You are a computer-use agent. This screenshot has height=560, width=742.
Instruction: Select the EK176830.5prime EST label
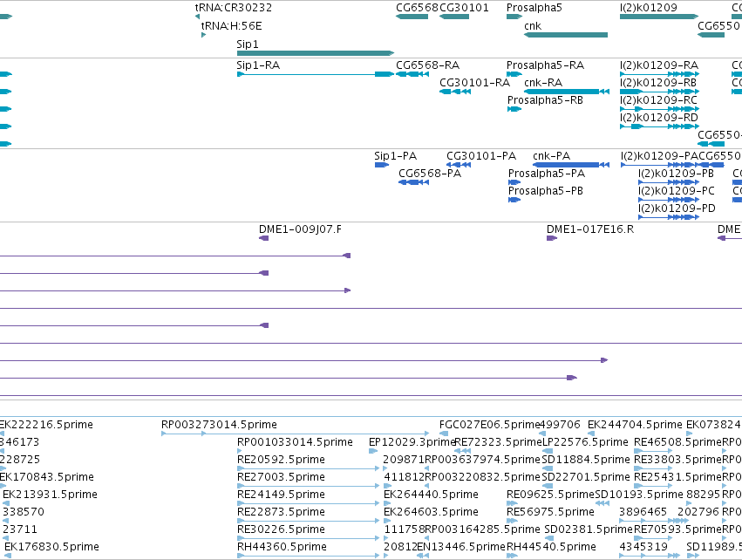(51, 547)
